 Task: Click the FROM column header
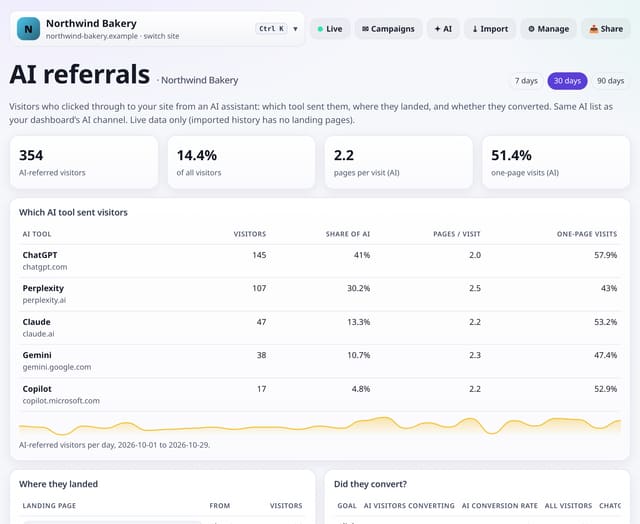pyautogui.click(x=220, y=506)
